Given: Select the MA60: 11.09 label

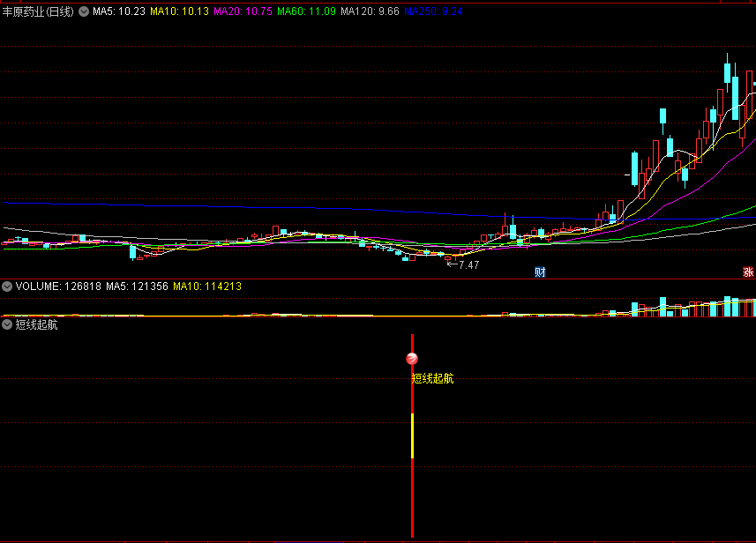Looking at the screenshot, I should (307, 11).
